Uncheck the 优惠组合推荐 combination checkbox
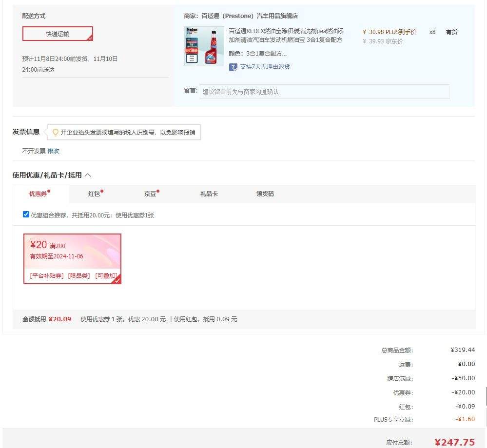Screen dimensions: 487x448 26,214
